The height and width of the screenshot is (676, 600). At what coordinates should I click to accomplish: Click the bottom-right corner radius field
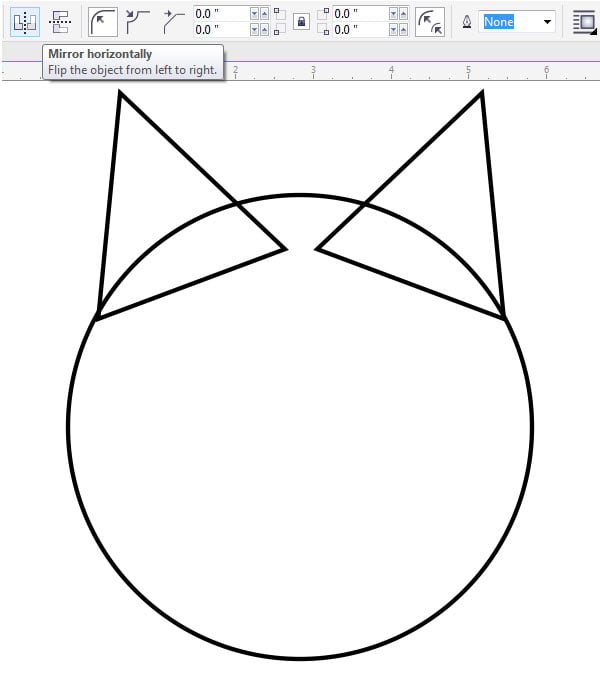[361, 30]
